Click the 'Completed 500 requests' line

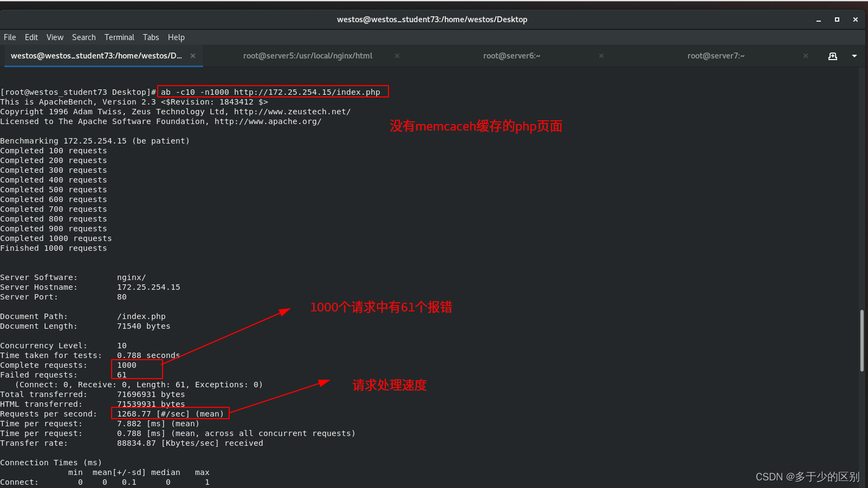(54, 190)
